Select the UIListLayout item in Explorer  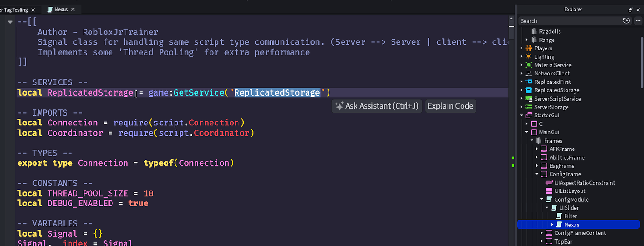point(570,191)
